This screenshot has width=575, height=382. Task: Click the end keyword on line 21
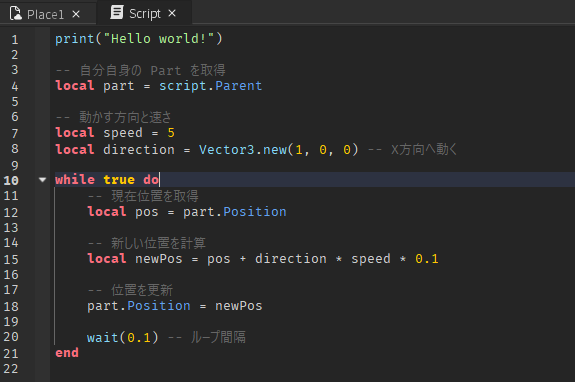(67, 353)
